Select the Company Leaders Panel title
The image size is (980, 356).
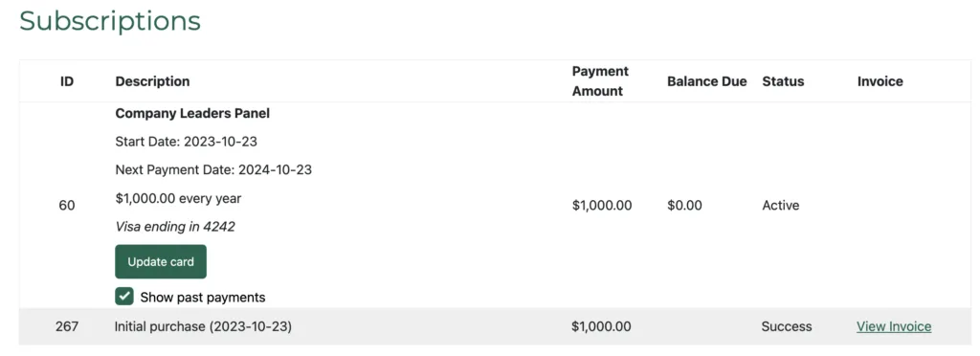coord(192,114)
